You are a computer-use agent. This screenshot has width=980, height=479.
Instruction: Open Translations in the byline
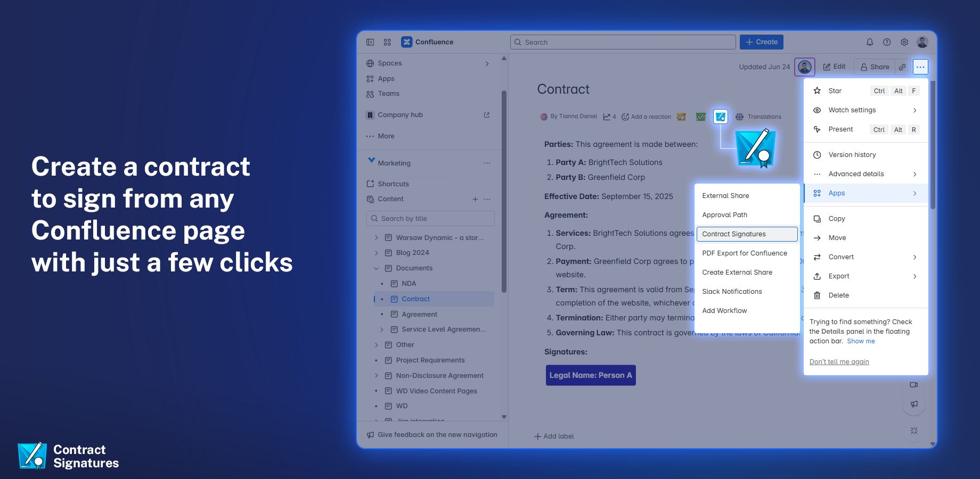pyautogui.click(x=758, y=117)
